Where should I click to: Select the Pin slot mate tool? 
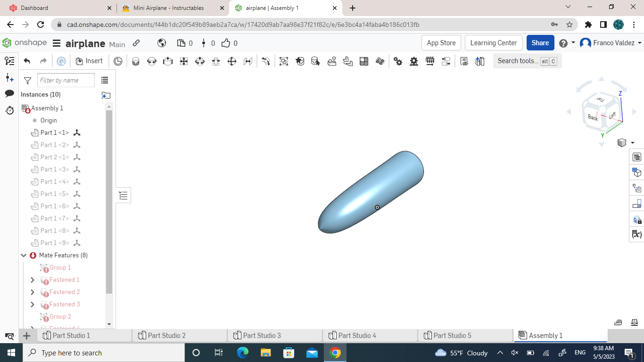pyautogui.click(x=216, y=61)
